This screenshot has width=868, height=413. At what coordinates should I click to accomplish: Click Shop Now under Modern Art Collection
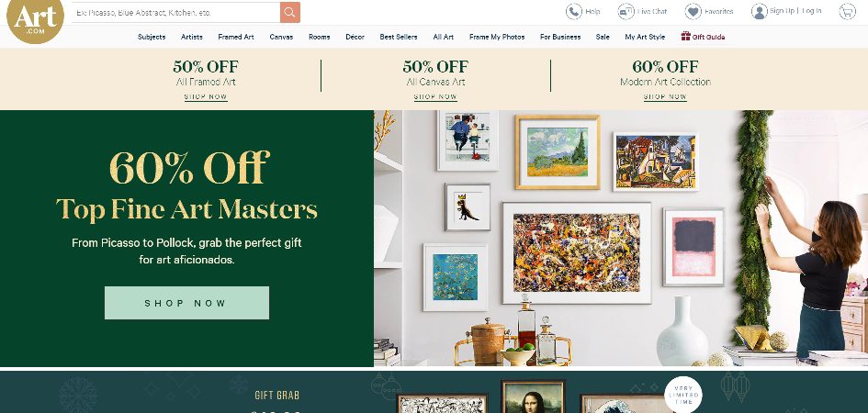(x=665, y=96)
